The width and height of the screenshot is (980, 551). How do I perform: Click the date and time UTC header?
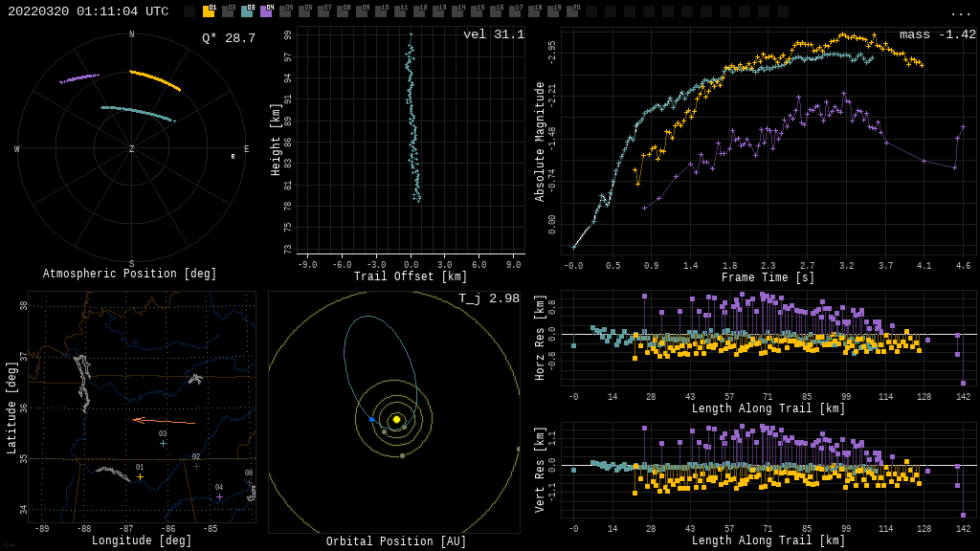point(88,11)
